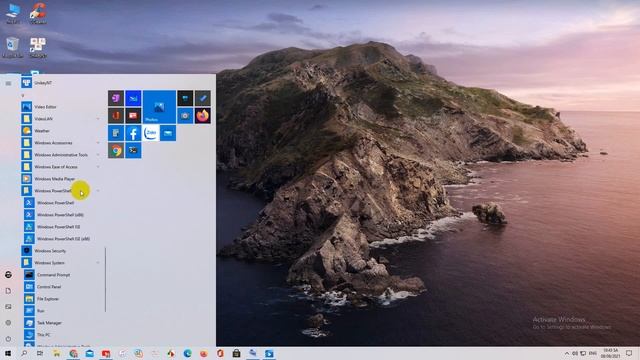The image size is (640, 360).
Task: Open Settings gear in Start sidebar
Action: [8, 322]
